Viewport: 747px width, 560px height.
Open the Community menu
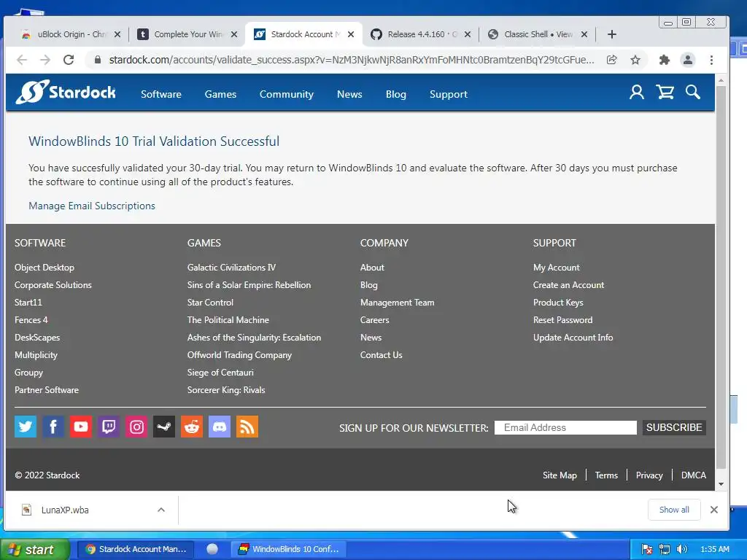(286, 94)
